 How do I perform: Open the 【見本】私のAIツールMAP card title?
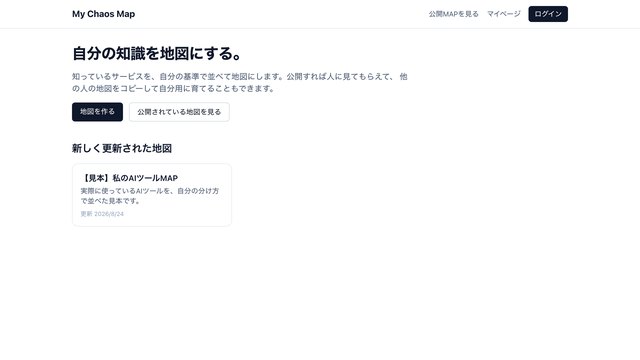(129, 178)
